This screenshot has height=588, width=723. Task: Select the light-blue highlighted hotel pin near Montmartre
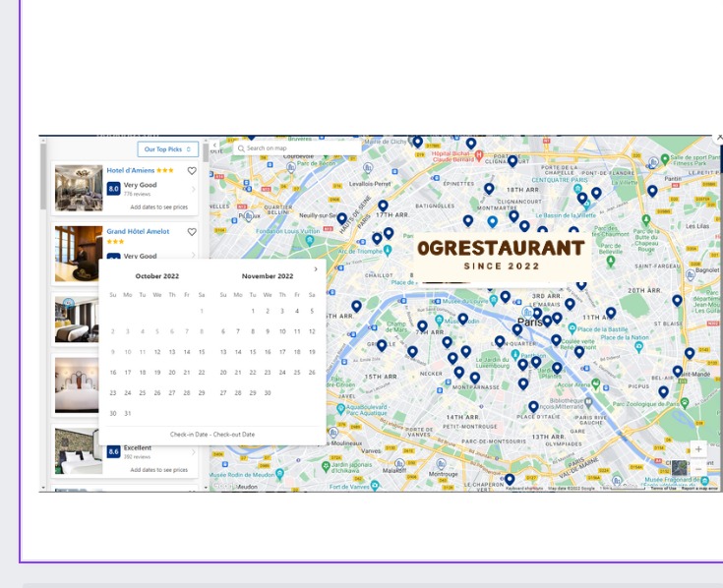(493, 221)
